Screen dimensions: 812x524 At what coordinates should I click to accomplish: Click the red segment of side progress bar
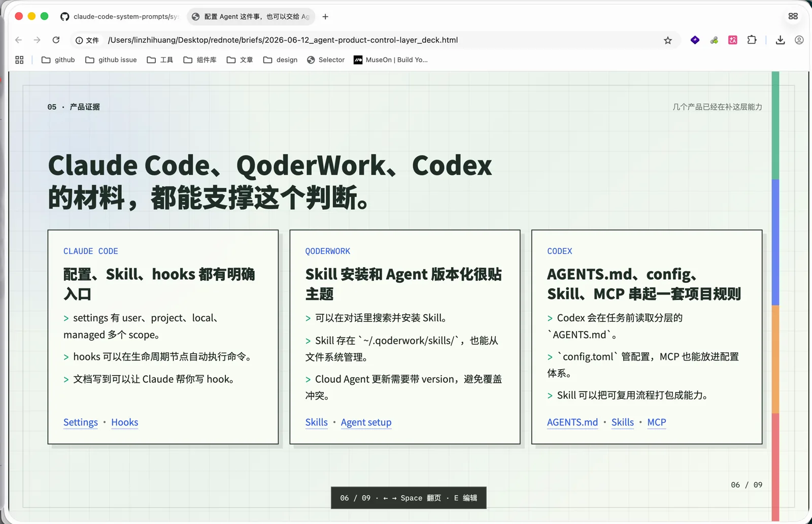tap(775, 467)
